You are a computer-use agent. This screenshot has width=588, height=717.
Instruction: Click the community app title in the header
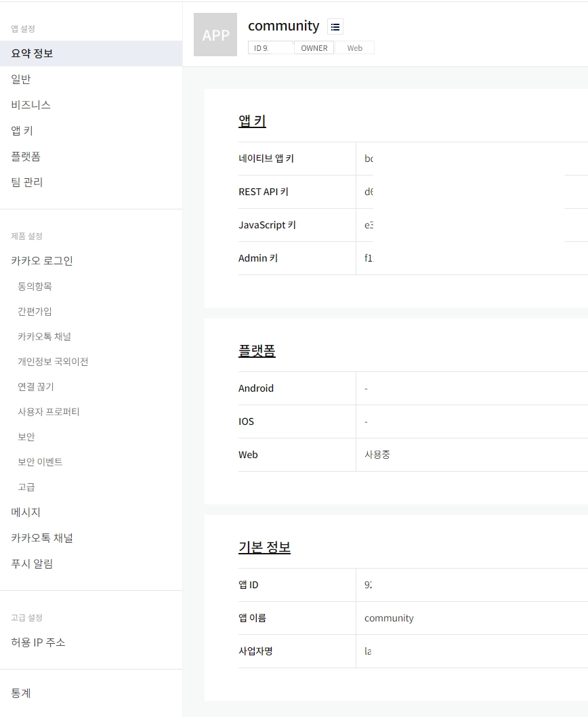point(283,26)
